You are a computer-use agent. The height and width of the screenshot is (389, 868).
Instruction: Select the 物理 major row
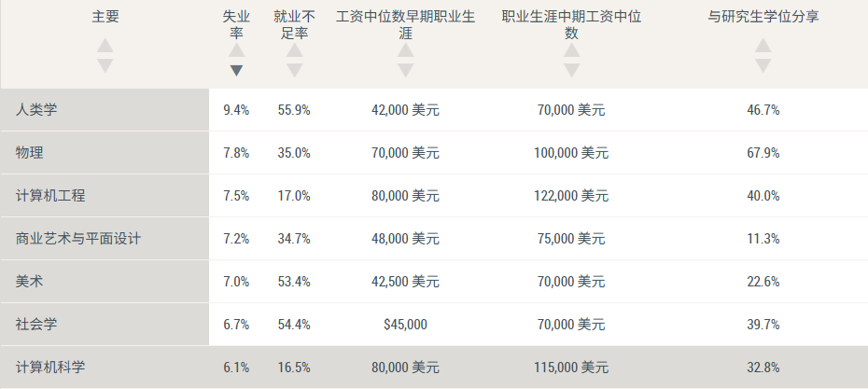(x=30, y=153)
